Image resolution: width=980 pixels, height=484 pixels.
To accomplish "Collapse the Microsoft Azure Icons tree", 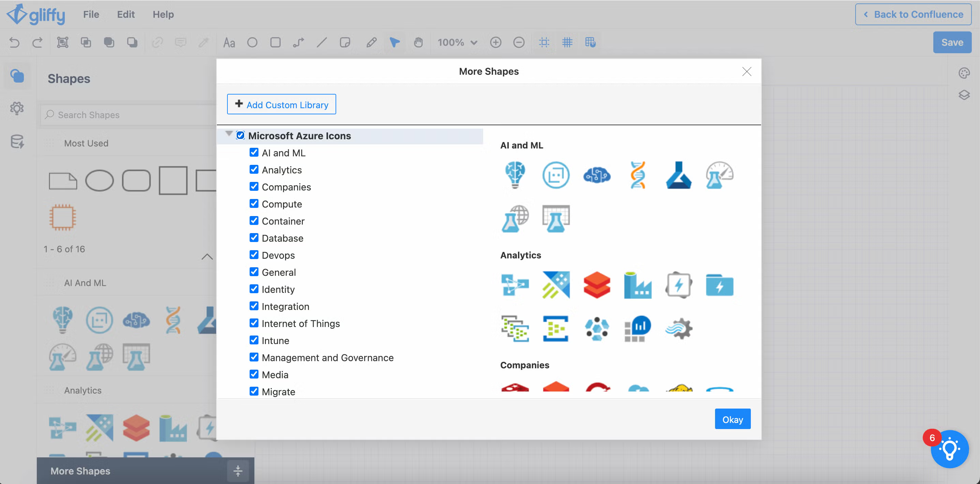I will tap(229, 134).
